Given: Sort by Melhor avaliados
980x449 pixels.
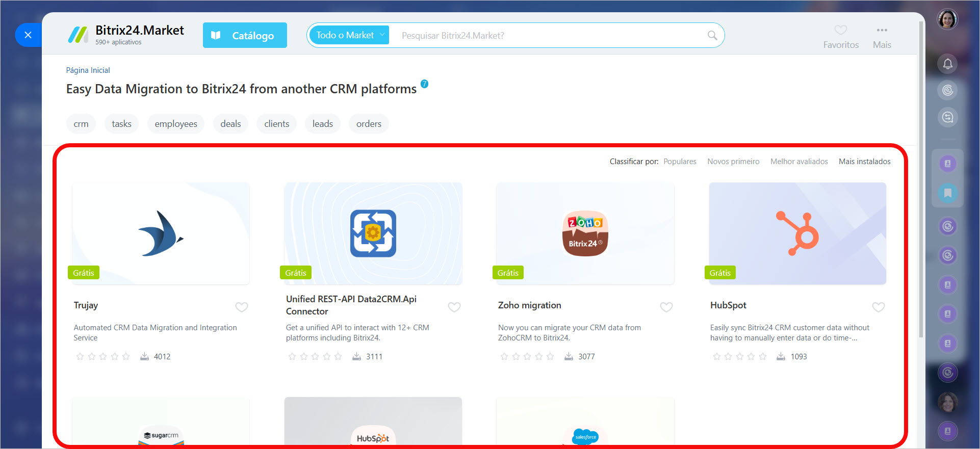Looking at the screenshot, I should point(799,162).
